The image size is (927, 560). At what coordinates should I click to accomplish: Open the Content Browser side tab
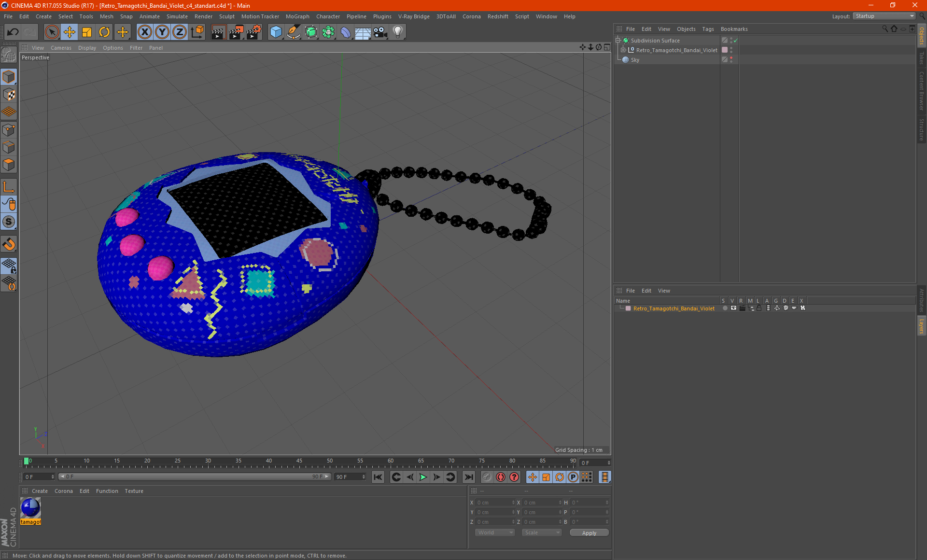tap(922, 91)
